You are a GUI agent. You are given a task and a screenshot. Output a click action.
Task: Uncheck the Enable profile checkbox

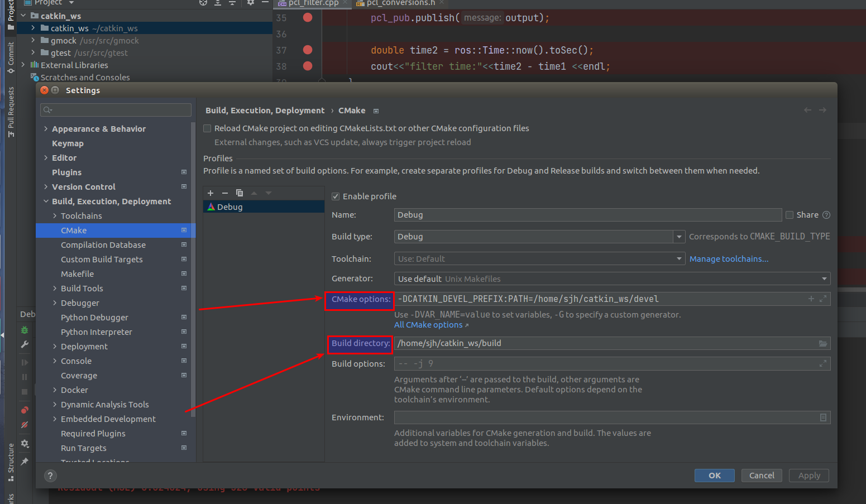pos(336,196)
